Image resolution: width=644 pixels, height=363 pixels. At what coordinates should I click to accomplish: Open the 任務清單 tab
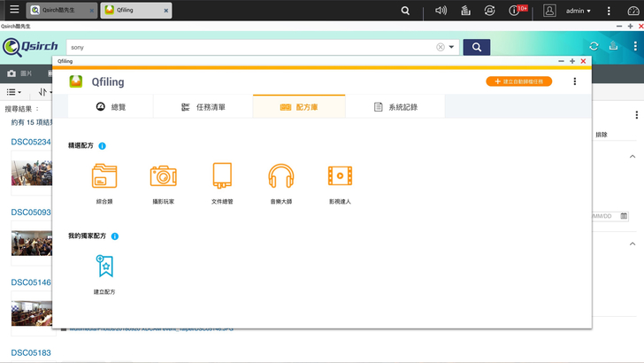203,106
